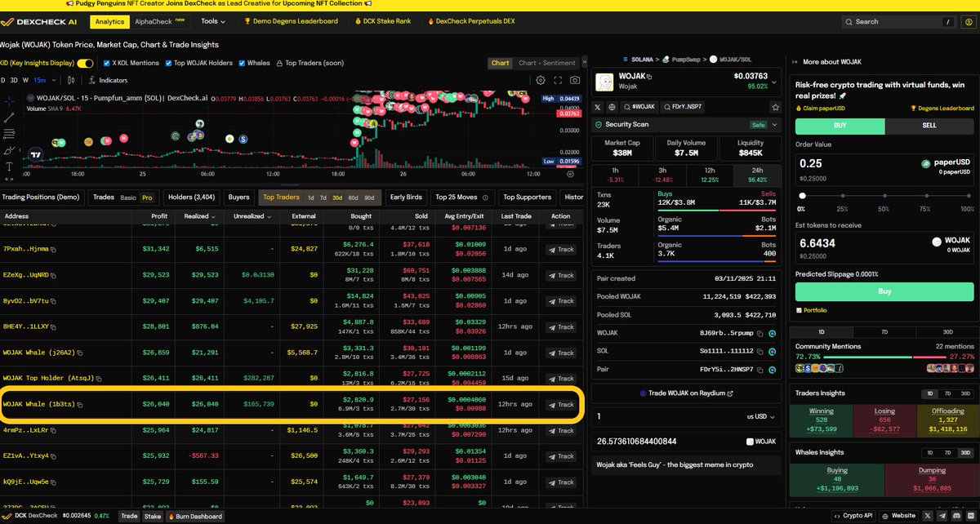Add WOJAK to favorites with star icon

click(774, 107)
